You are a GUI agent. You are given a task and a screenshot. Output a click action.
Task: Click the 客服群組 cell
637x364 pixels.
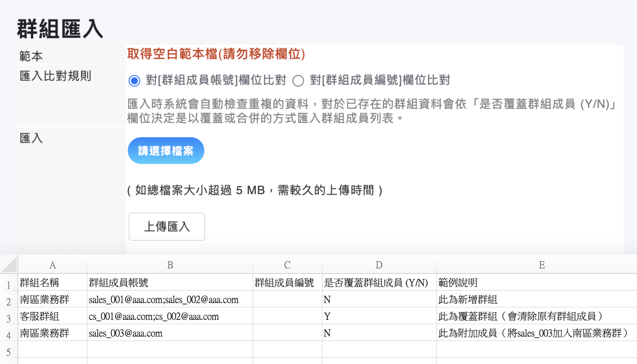click(x=53, y=317)
